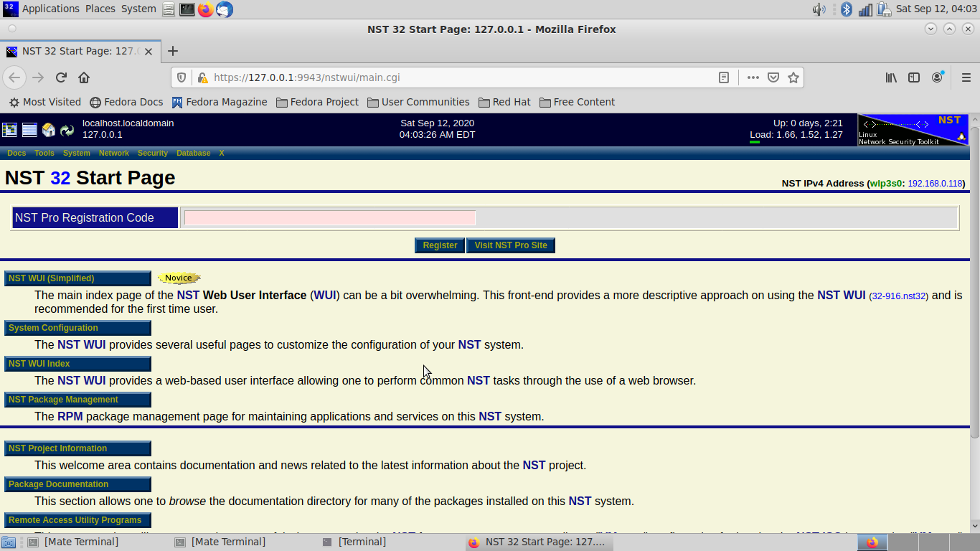The height and width of the screenshot is (551, 980).
Task: Open Fedora Docs bookmark
Action: click(126, 102)
